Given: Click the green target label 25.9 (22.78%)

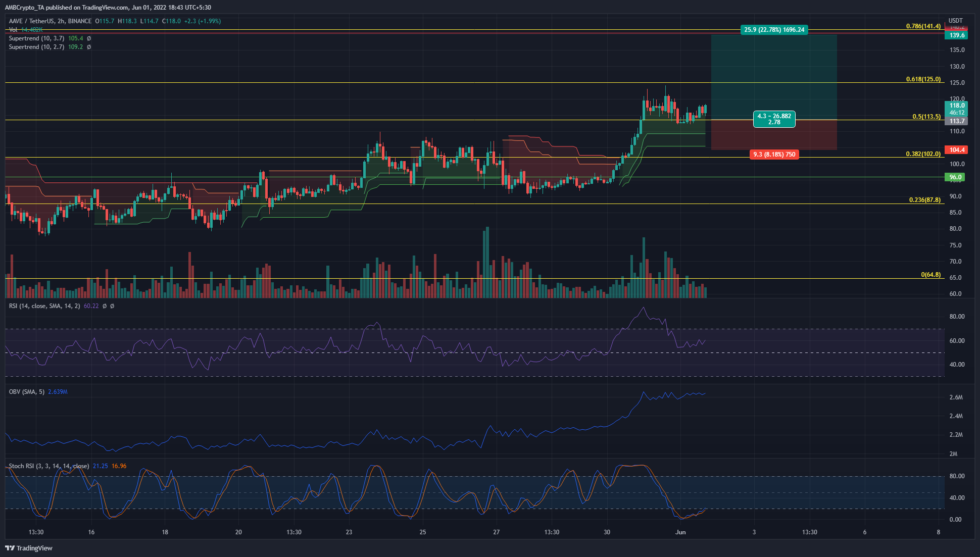Looking at the screenshot, I should click(x=774, y=30).
